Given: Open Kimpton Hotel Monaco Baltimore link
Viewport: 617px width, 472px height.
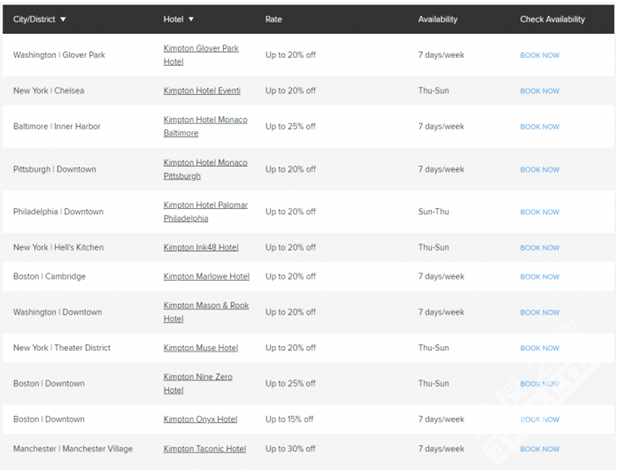Looking at the screenshot, I should point(205,127).
